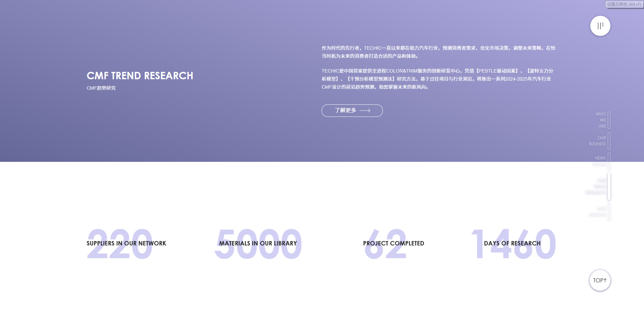Click the CMF TREND RESEARCH heading
This screenshot has width=644, height=324.
coord(140,76)
